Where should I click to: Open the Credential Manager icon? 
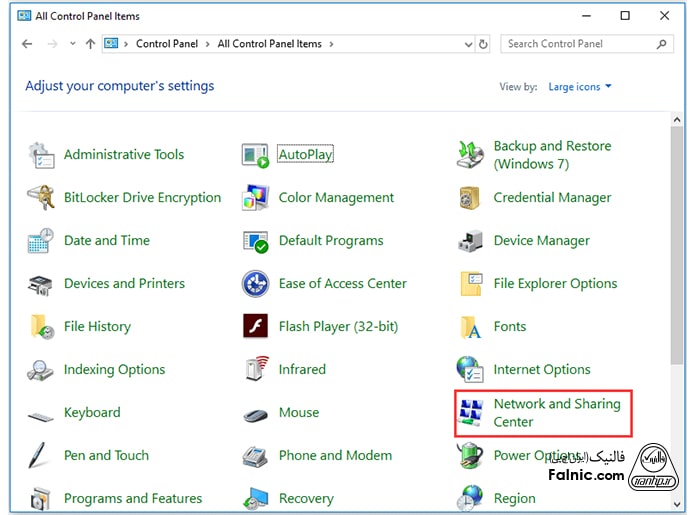470,198
